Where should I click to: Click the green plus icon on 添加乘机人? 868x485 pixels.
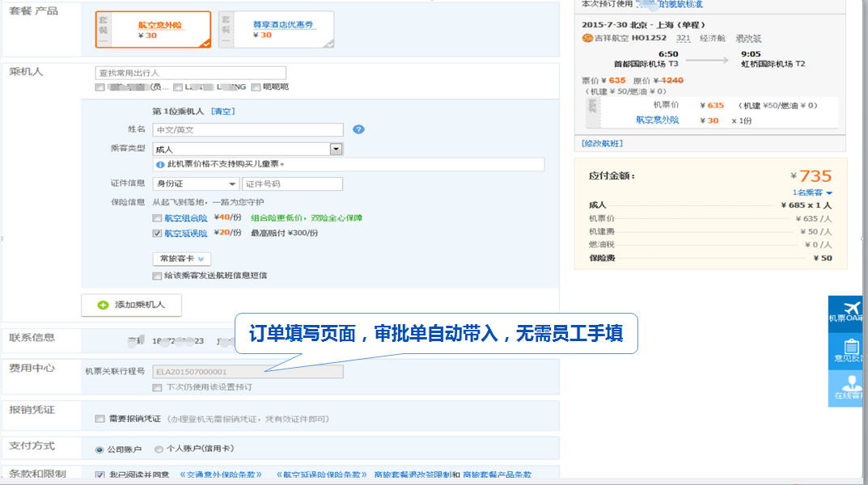click(x=103, y=305)
